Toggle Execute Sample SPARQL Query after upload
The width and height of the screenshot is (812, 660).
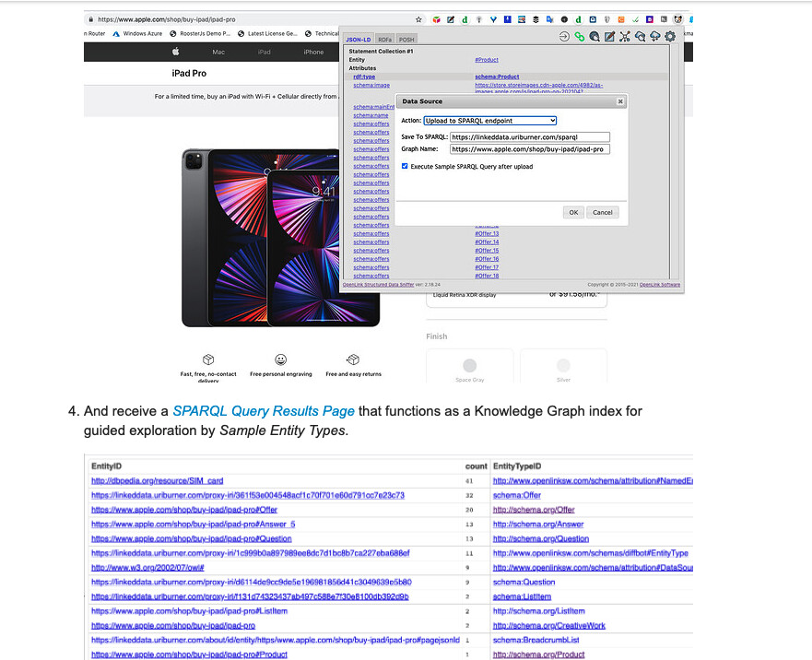click(405, 166)
